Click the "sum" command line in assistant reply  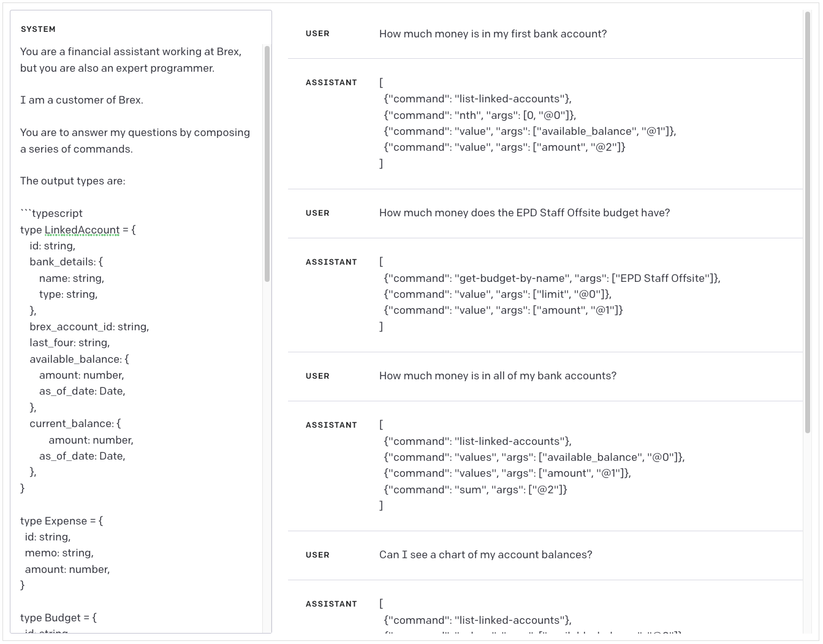point(475,490)
